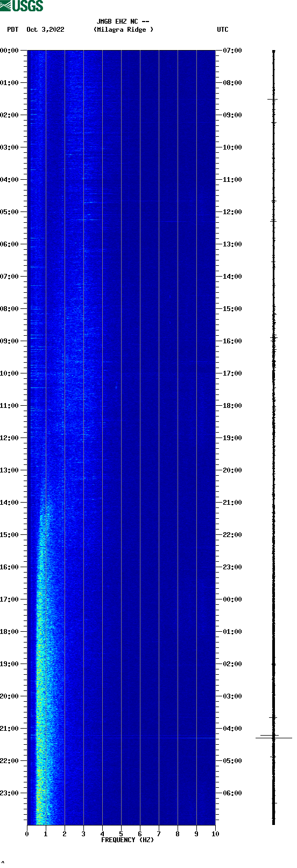Click the large seismogram spike near 04:00 UTC
Viewport: 297px width, 868px height.
click(274, 738)
